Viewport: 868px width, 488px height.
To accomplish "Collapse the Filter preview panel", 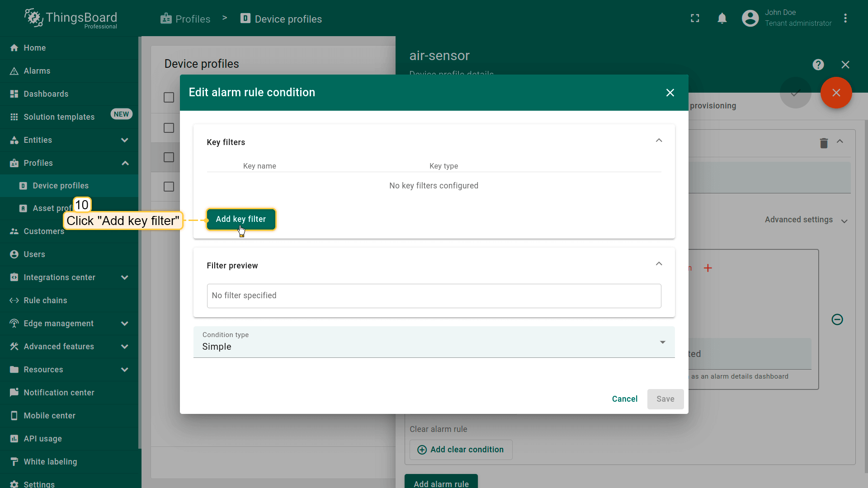I will [x=659, y=264].
